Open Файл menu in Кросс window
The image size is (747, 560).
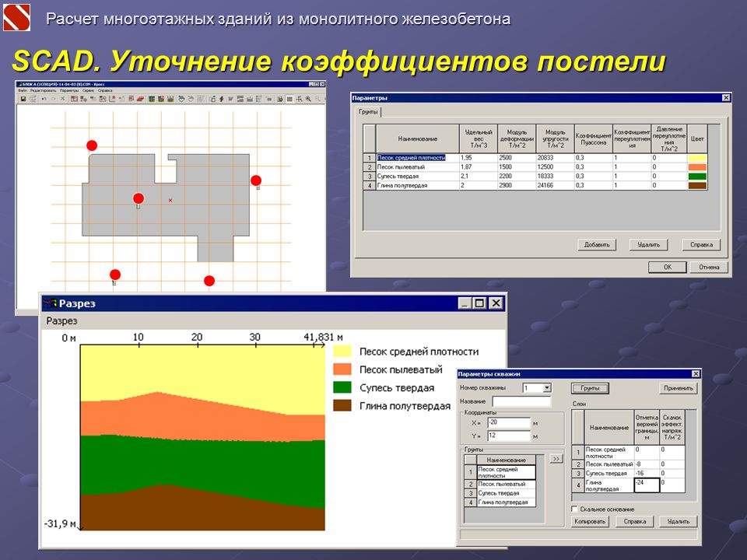22,90
